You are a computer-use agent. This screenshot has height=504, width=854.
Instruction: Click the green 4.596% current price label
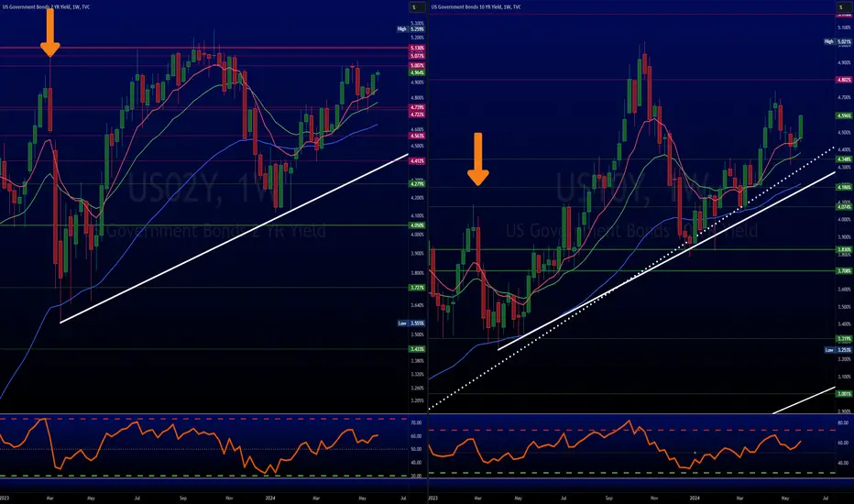click(844, 116)
